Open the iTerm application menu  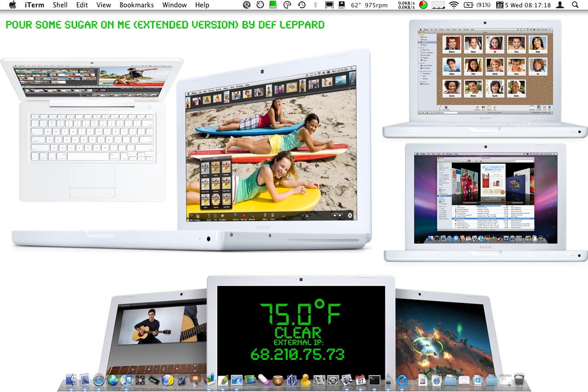click(x=34, y=5)
